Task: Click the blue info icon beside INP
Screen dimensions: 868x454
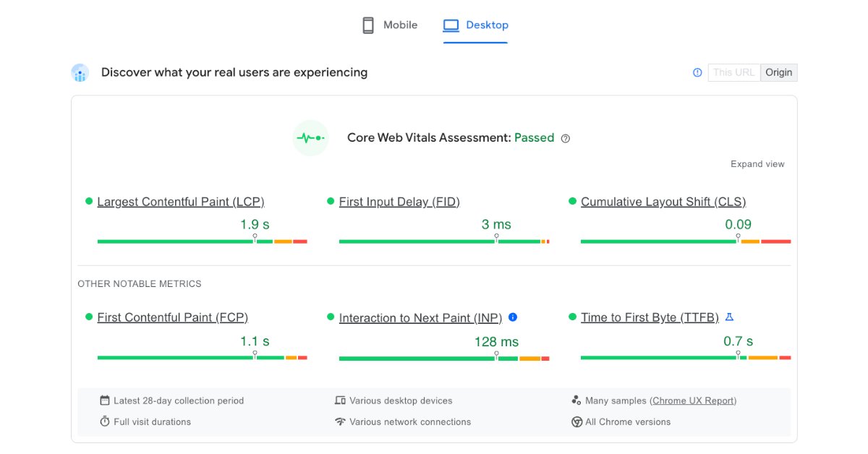Action: pos(513,317)
